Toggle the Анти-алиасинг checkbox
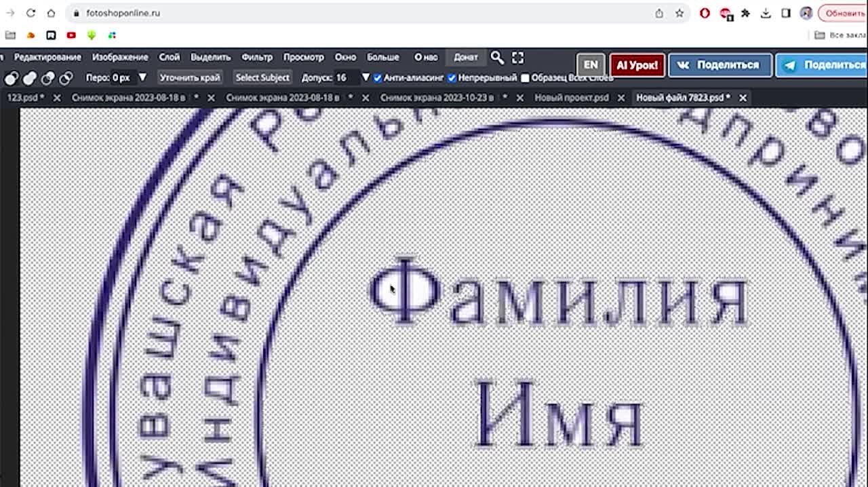The width and height of the screenshot is (868, 487). pos(378,78)
